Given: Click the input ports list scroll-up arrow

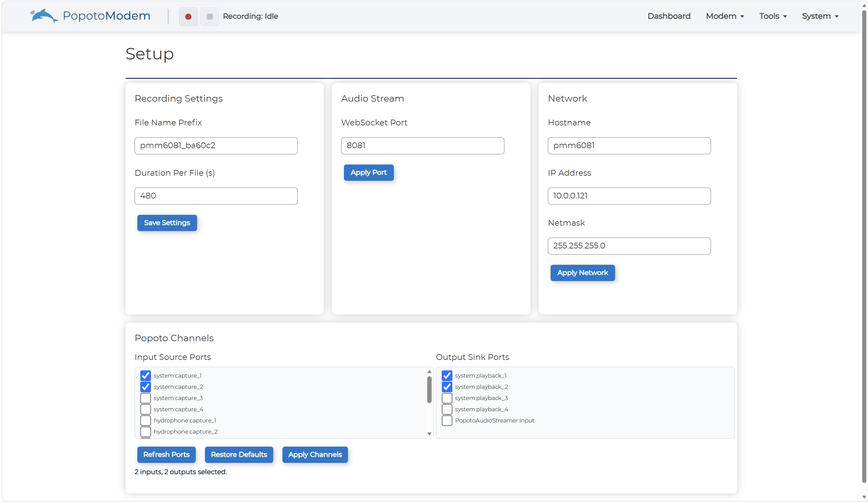Looking at the screenshot, I should point(429,371).
